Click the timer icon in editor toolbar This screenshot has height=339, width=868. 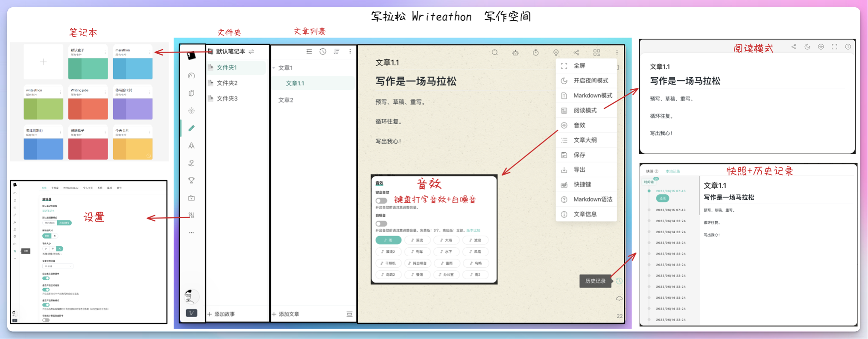(536, 53)
